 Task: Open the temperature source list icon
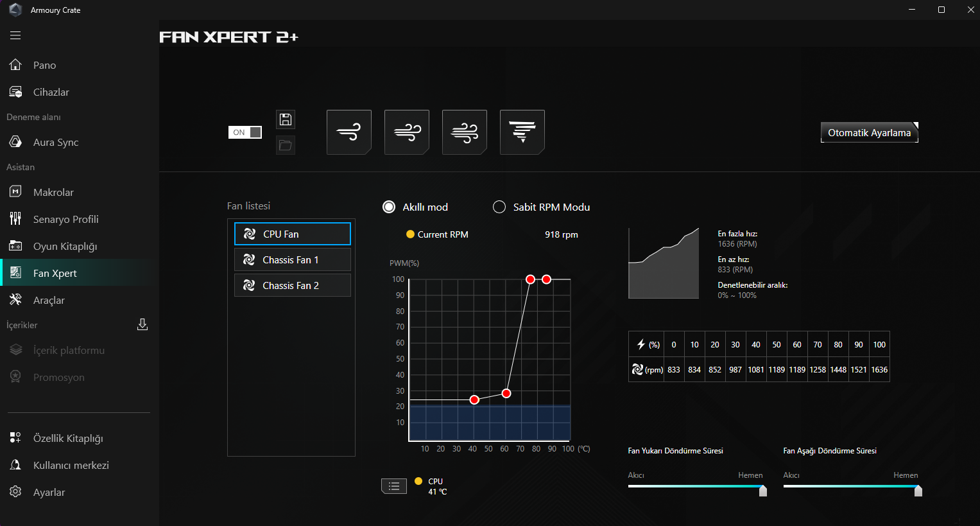pos(394,486)
